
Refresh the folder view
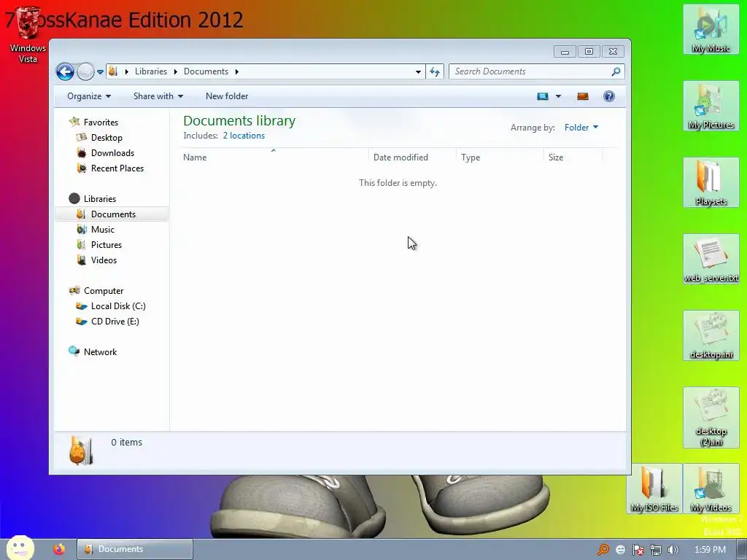point(435,72)
